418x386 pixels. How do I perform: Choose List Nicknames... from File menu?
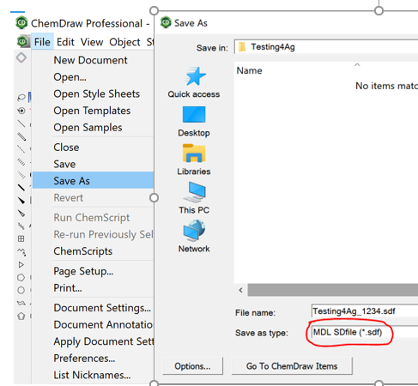click(93, 375)
